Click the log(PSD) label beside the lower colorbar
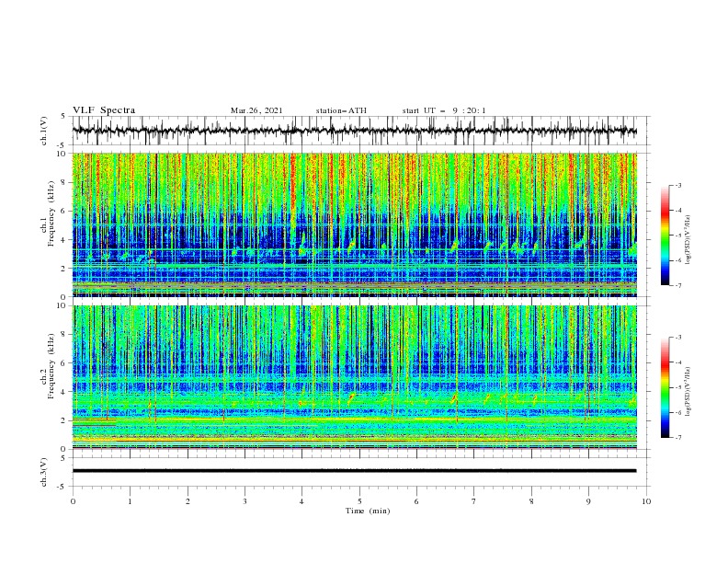The width and height of the screenshot is (728, 563). click(688, 392)
